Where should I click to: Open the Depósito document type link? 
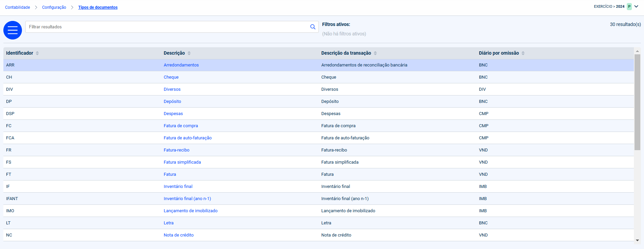click(x=172, y=102)
